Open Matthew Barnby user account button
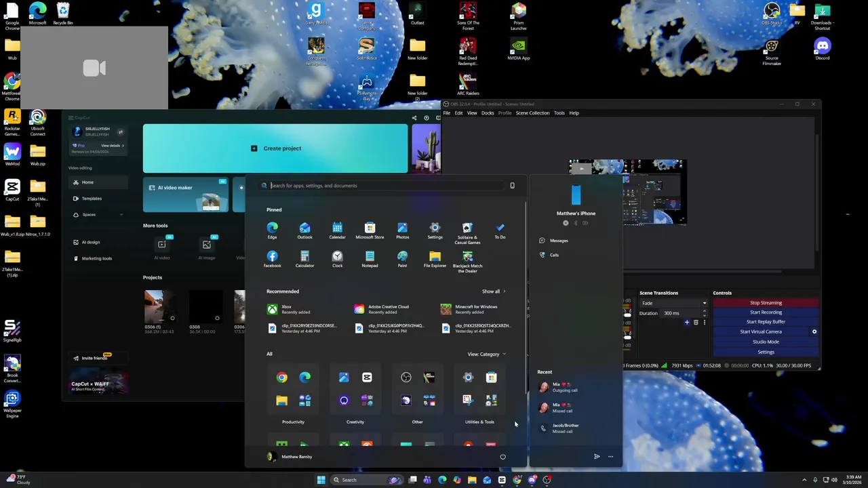868x488 pixels. pos(290,457)
